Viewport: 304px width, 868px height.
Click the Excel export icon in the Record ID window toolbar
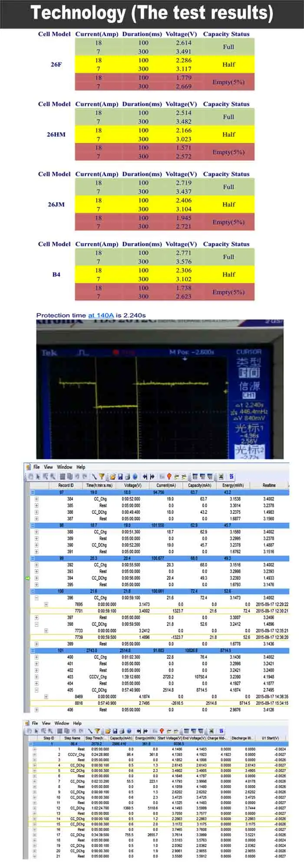coord(220,477)
